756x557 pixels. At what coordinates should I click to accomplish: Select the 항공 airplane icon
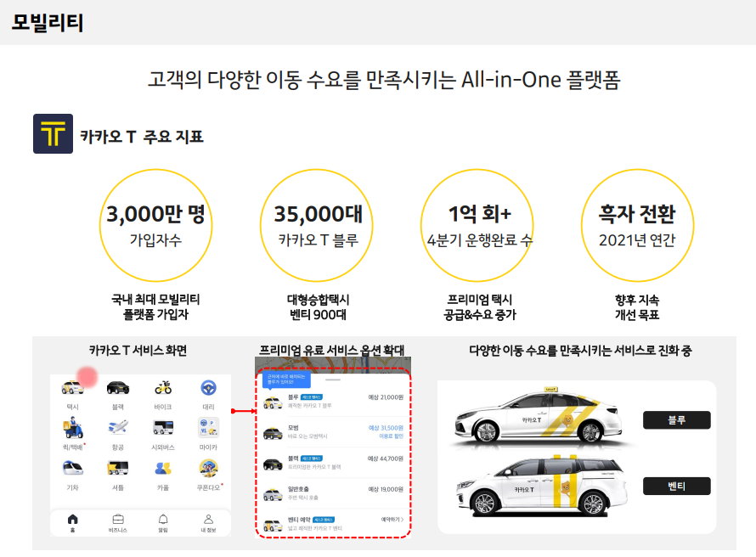[117, 427]
